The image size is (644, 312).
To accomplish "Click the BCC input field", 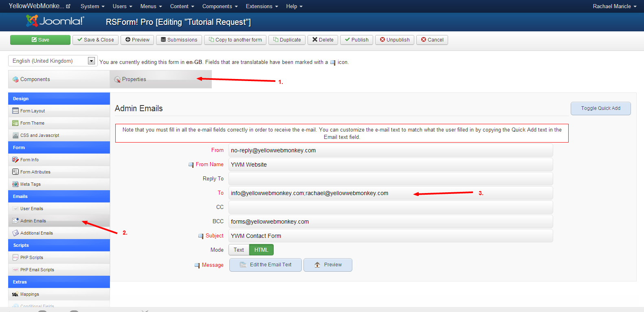I will [391, 222].
